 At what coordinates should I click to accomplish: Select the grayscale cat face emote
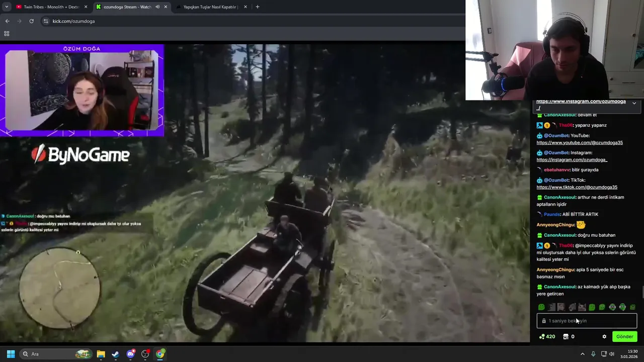point(582,307)
